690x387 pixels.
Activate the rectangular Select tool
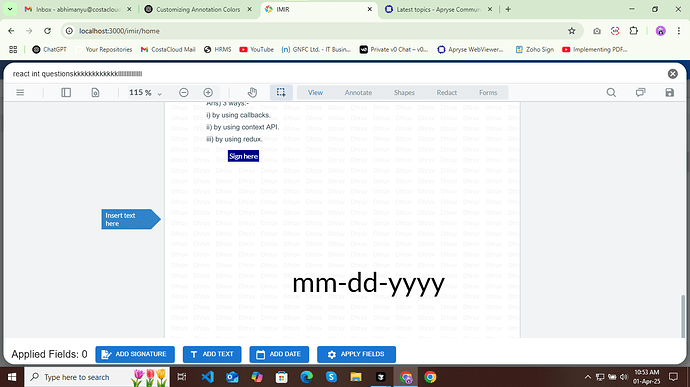[x=281, y=92]
